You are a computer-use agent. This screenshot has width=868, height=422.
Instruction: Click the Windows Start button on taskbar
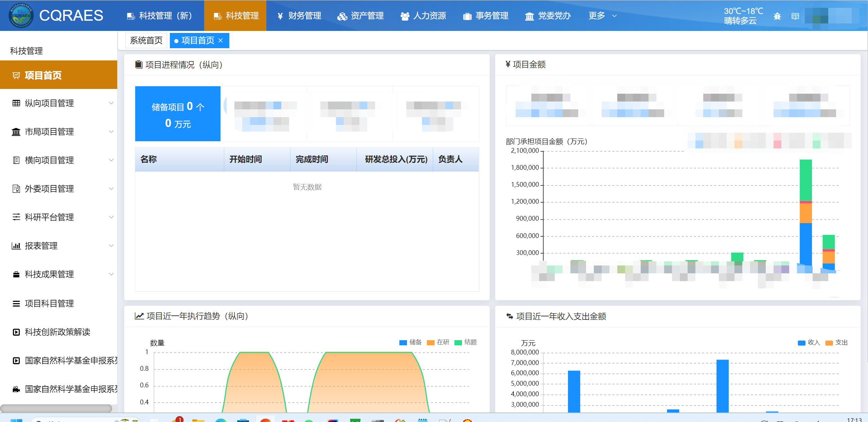point(16,420)
